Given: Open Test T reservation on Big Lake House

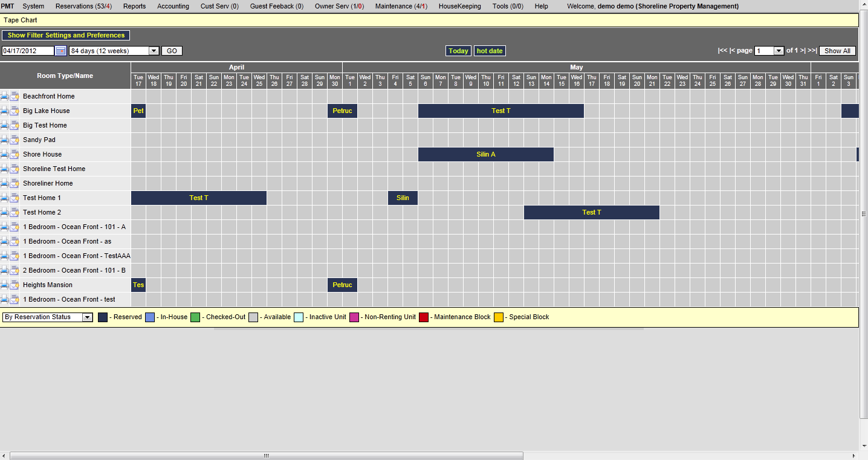Looking at the screenshot, I should click(501, 111).
